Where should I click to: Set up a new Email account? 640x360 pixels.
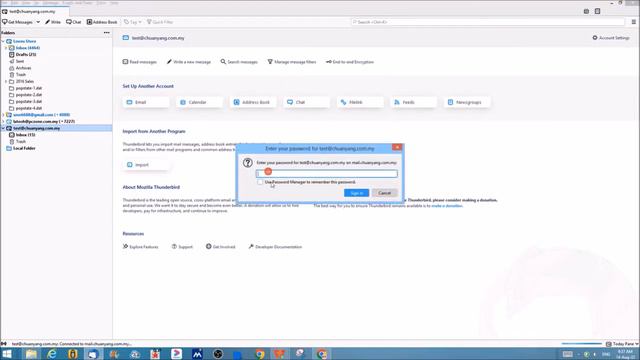coord(146,102)
